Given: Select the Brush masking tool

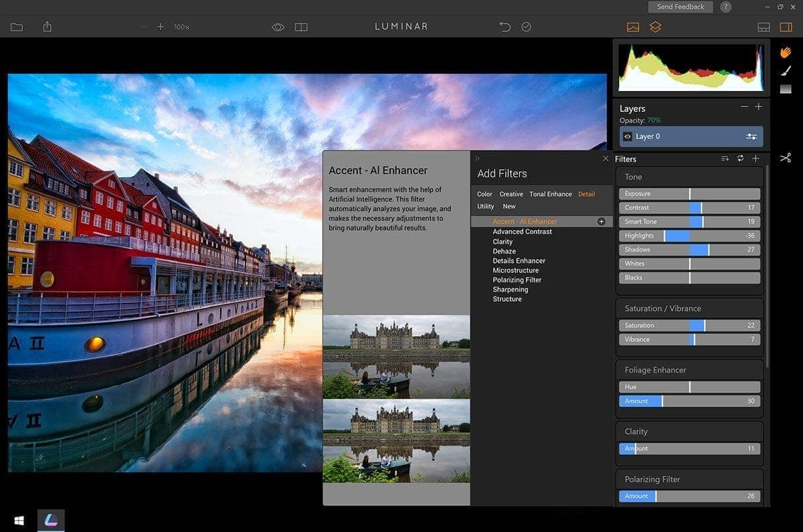Looking at the screenshot, I should (x=786, y=71).
